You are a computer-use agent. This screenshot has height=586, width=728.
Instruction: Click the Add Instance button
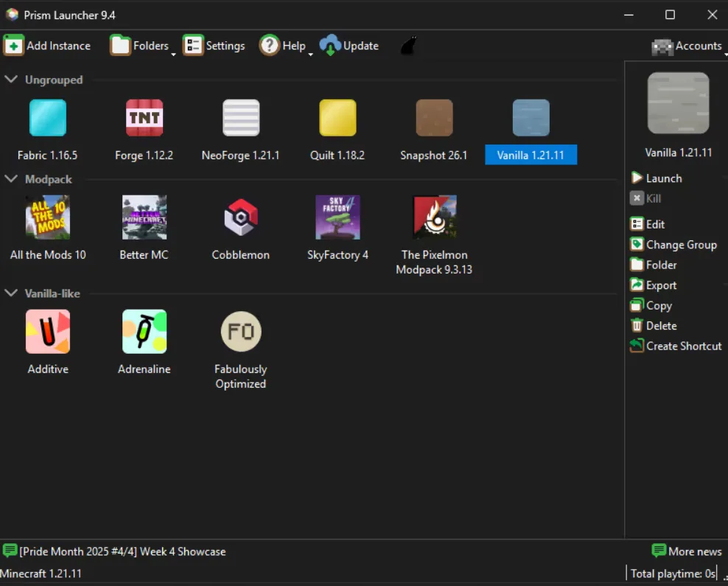pos(47,46)
